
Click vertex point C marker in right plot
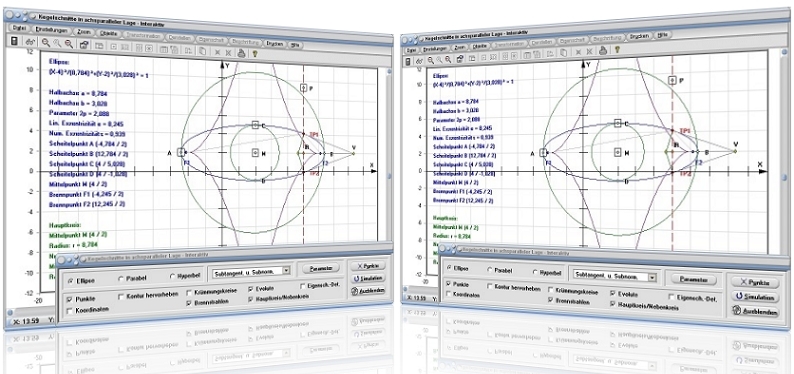617,123
